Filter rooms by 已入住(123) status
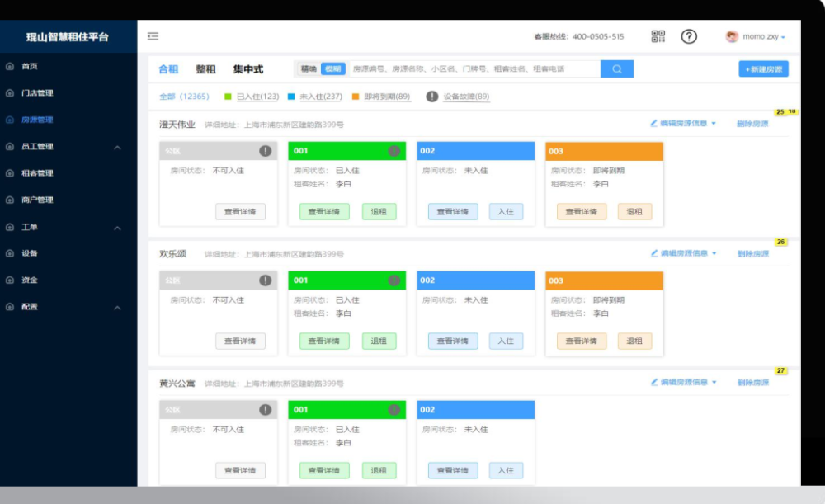825x504 pixels. [257, 97]
